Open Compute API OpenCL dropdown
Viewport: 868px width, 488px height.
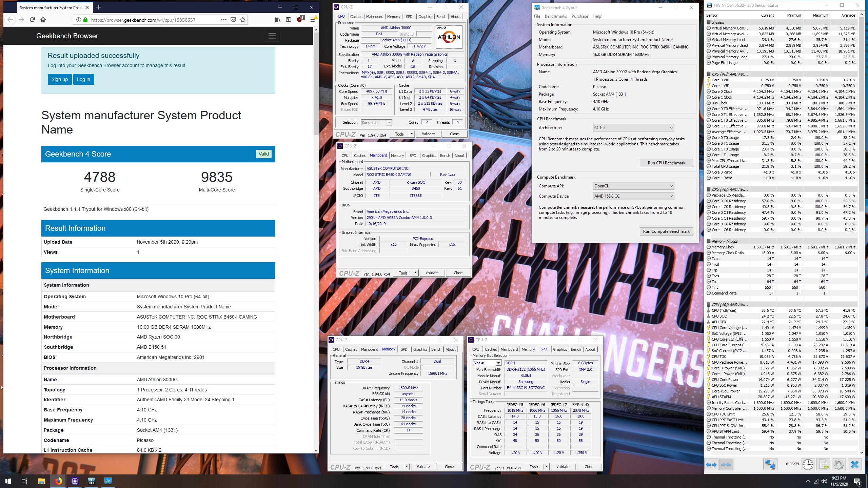click(633, 186)
